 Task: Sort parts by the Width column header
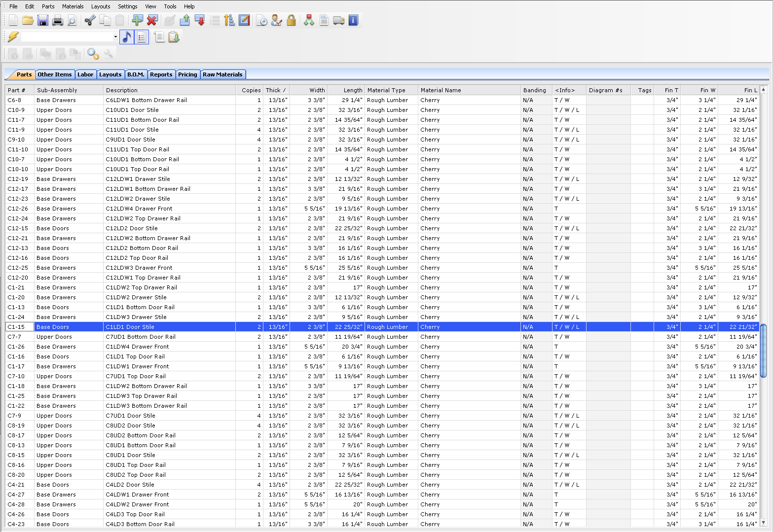pyautogui.click(x=316, y=90)
